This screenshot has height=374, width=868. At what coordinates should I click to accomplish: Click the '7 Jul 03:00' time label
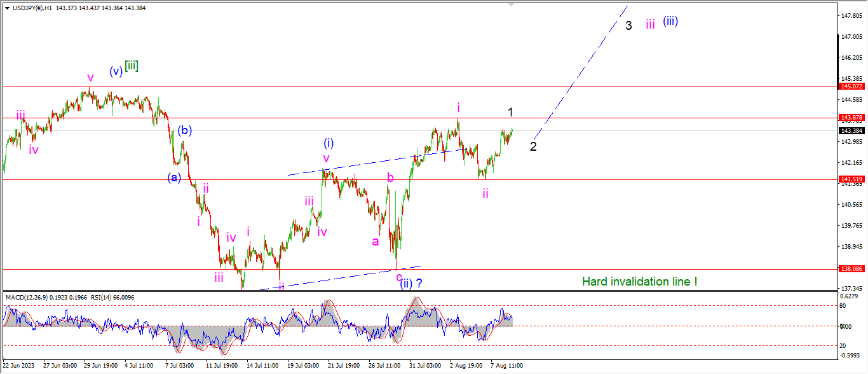pos(180,366)
